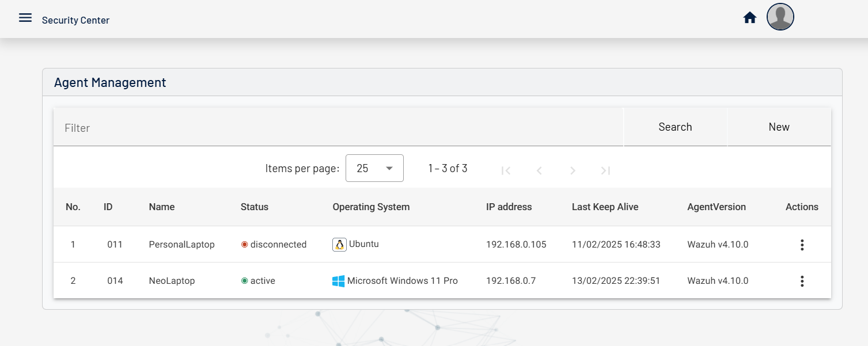Go to the next page of results
Viewport: 868px width, 346px height.
coord(573,170)
